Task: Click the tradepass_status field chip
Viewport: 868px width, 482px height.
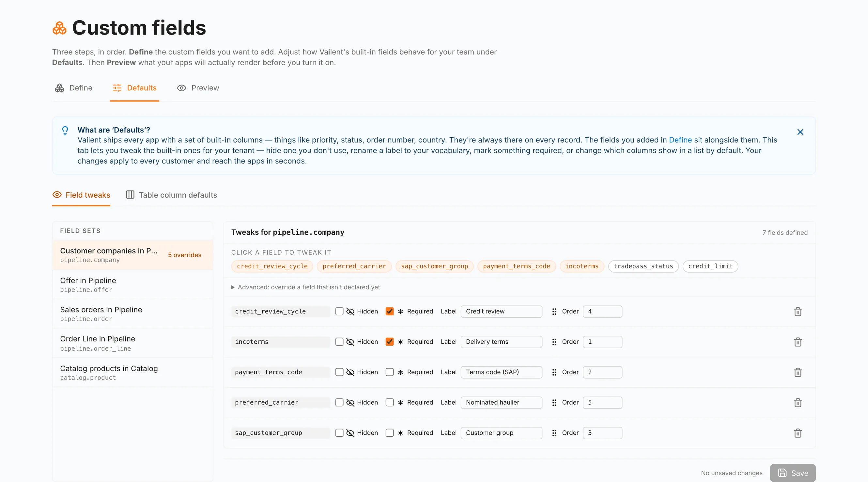Action: click(x=643, y=266)
